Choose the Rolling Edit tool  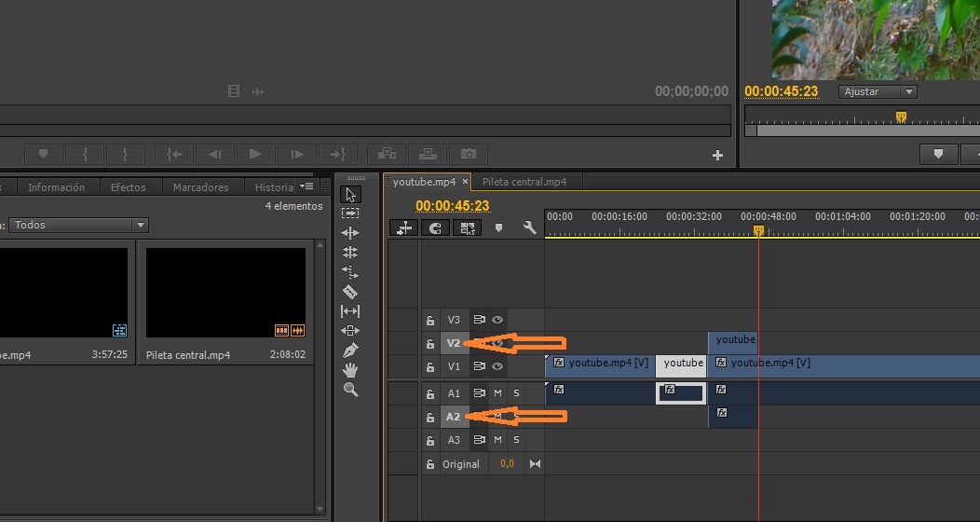pos(350,252)
